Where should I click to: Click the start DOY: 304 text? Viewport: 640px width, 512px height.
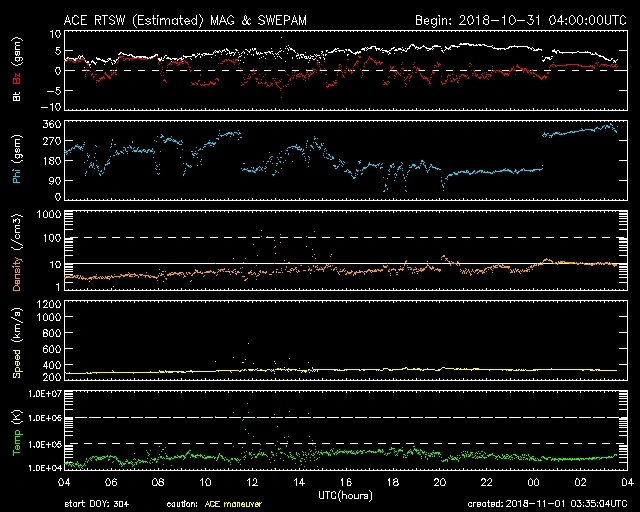coord(96,504)
